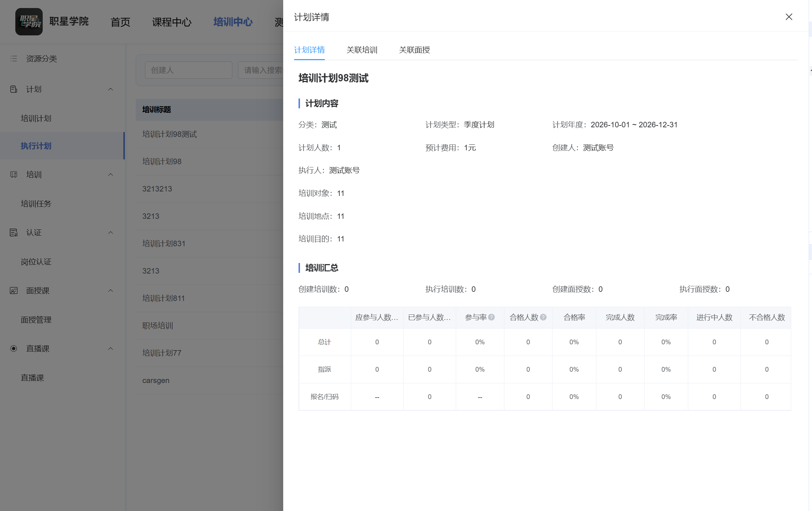Collapse the 计划 menu chevron
The width and height of the screenshot is (812, 511).
(111, 89)
